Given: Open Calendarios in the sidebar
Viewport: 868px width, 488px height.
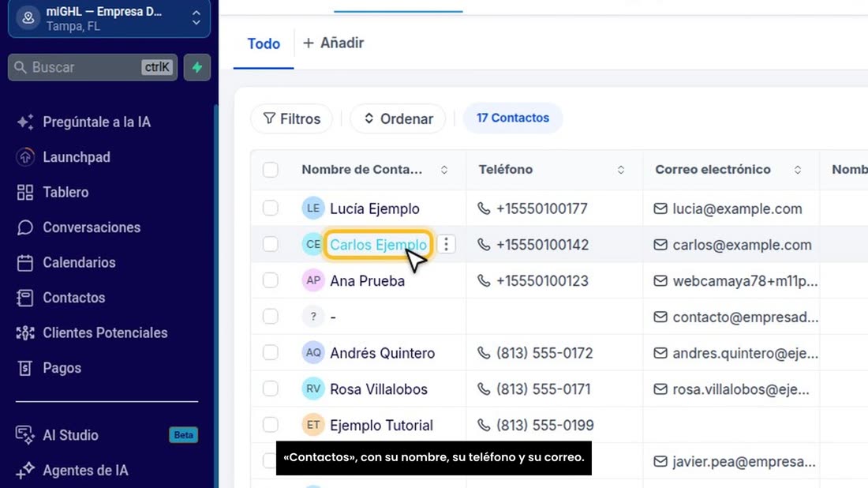Looking at the screenshot, I should coord(79,262).
